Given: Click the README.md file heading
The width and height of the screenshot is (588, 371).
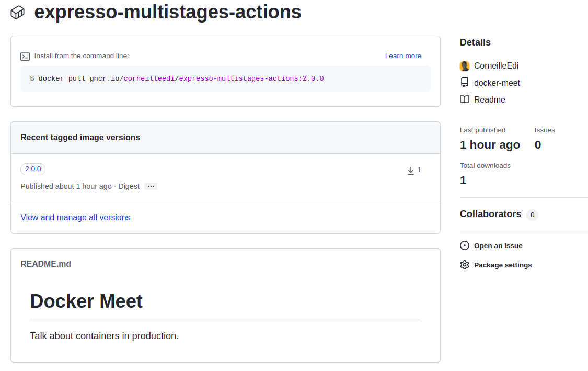Looking at the screenshot, I should [x=46, y=264].
